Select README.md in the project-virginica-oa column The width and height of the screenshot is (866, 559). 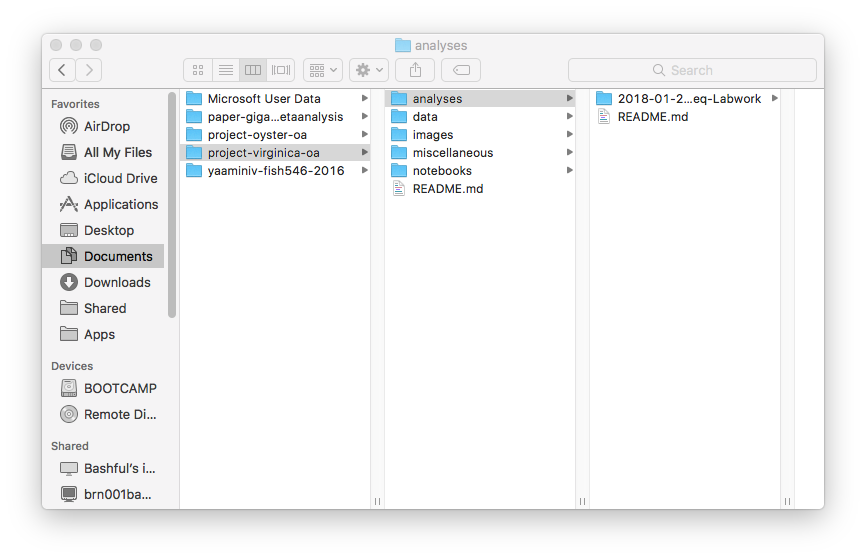480,189
